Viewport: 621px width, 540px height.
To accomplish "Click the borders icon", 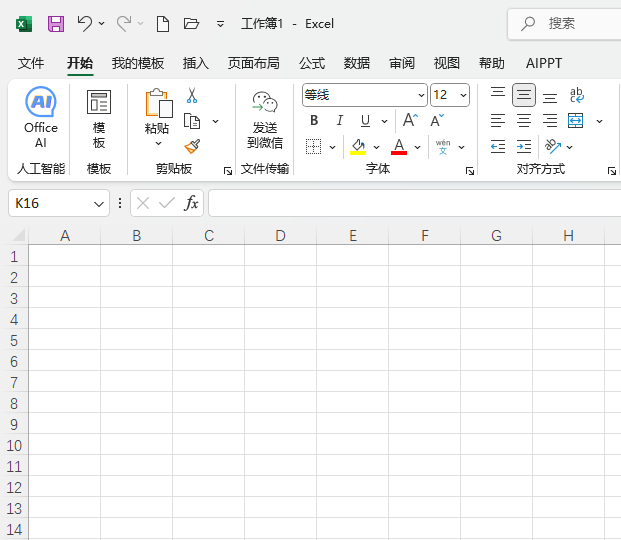I will tap(313, 147).
